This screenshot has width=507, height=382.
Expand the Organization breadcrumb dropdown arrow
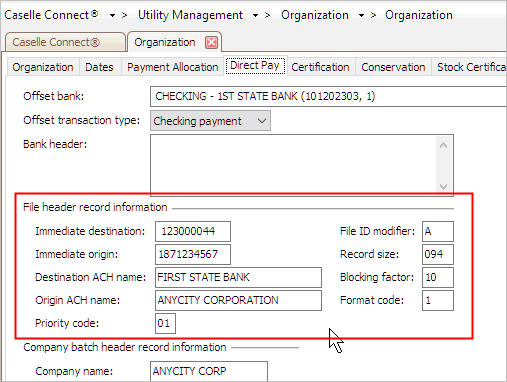[361, 16]
